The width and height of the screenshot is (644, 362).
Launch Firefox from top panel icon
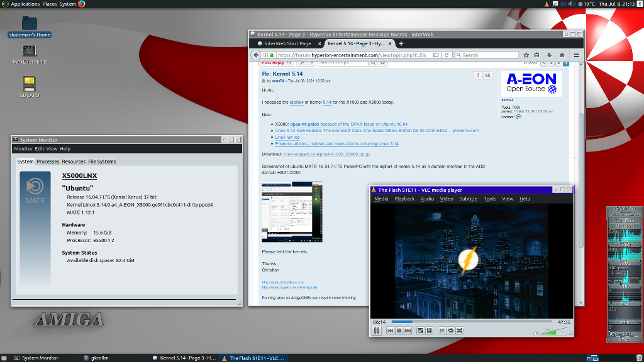[81, 4]
